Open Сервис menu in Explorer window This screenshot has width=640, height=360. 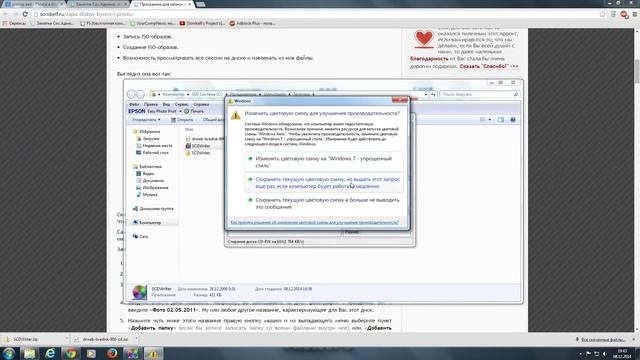pyautogui.click(x=181, y=104)
